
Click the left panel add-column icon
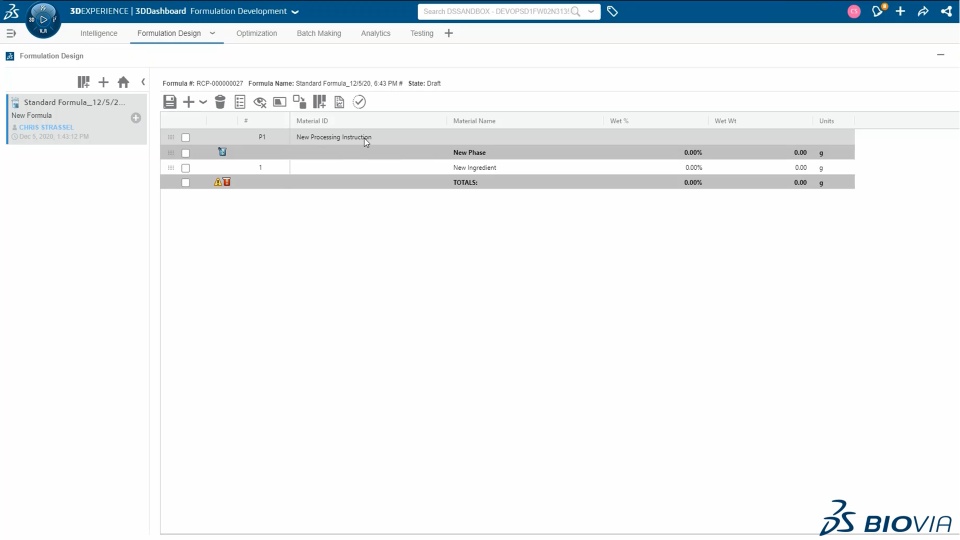(x=83, y=81)
